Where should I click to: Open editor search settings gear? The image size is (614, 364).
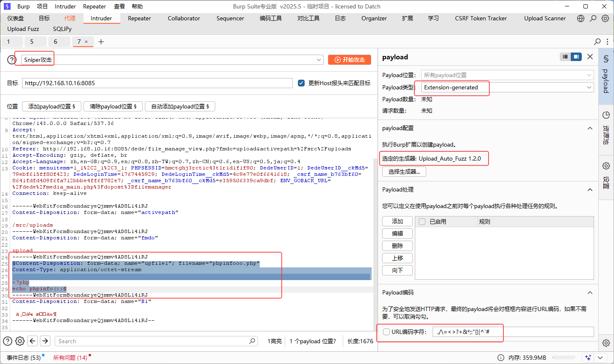tap(20, 341)
